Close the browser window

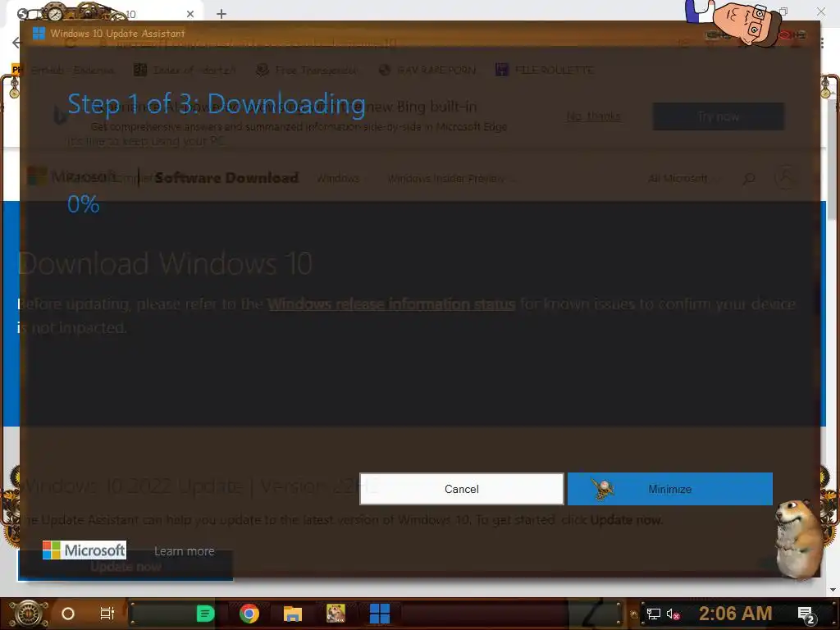[820, 11]
